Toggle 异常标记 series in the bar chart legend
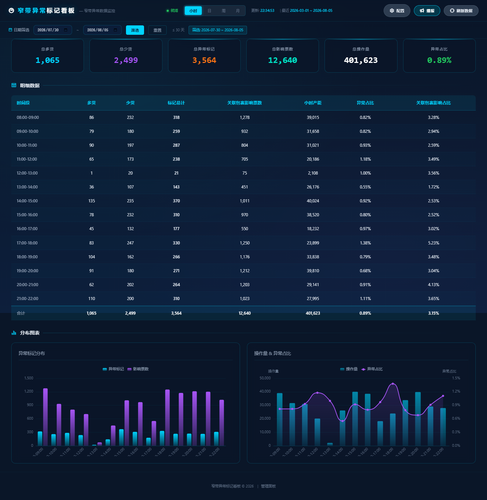 point(113,369)
